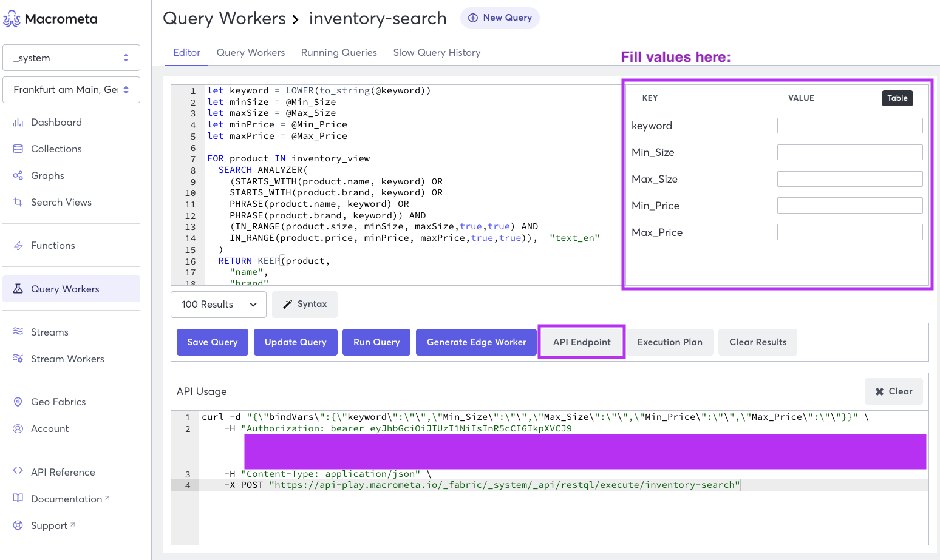Open external Documentation link
This screenshot has width=940, height=560.
pos(66,499)
